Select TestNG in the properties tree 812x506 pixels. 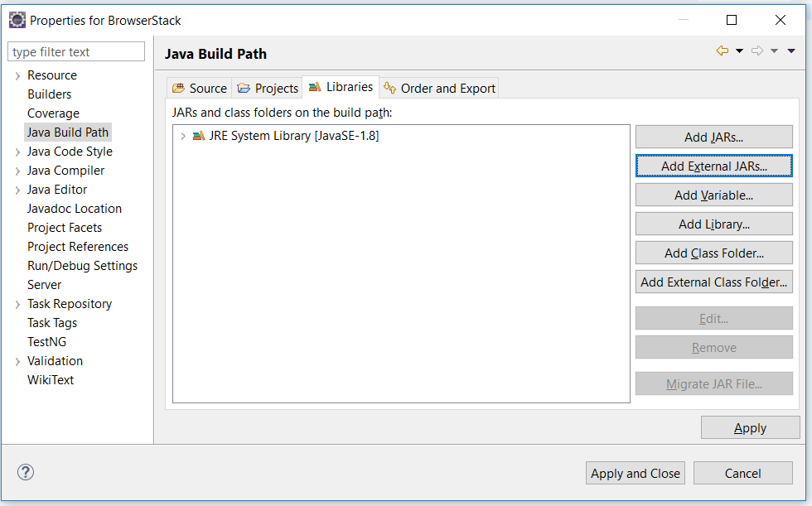[46, 342]
